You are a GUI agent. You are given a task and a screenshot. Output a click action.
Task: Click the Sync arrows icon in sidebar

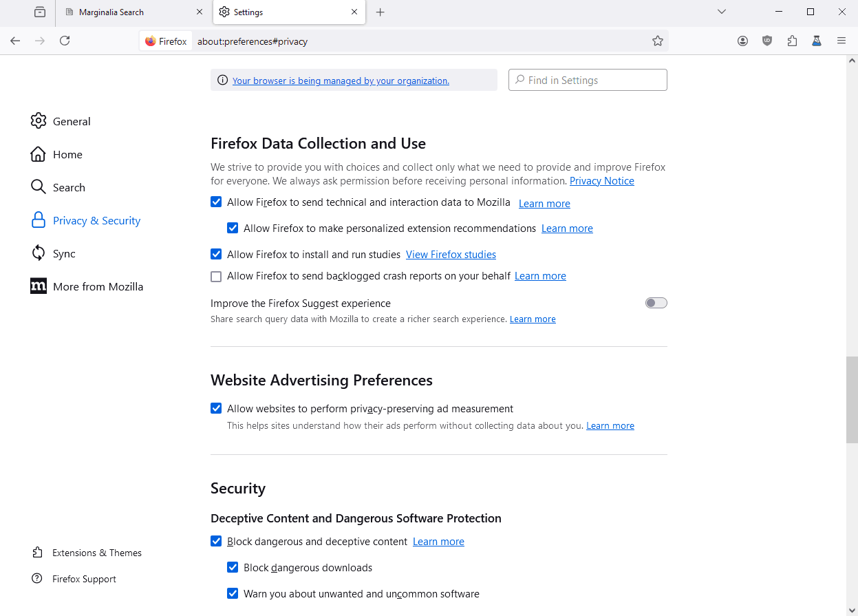[x=38, y=253]
